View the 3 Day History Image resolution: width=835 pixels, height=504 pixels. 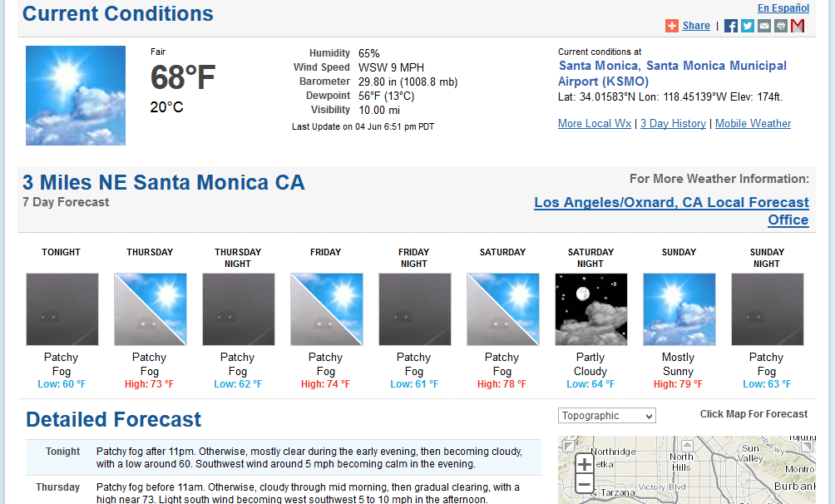click(673, 124)
